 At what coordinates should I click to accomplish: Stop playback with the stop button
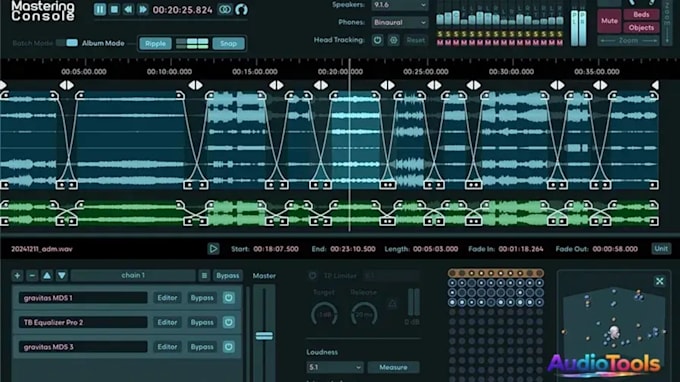tap(114, 9)
